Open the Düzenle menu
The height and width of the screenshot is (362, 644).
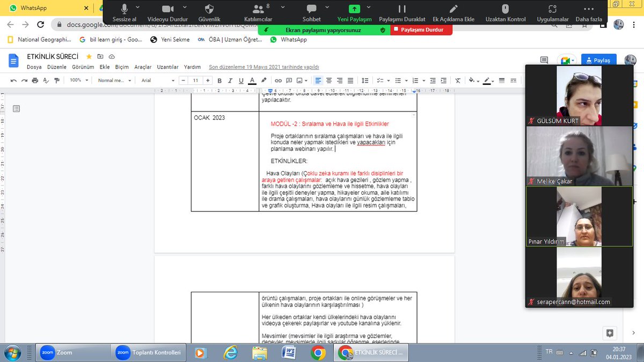click(x=57, y=67)
